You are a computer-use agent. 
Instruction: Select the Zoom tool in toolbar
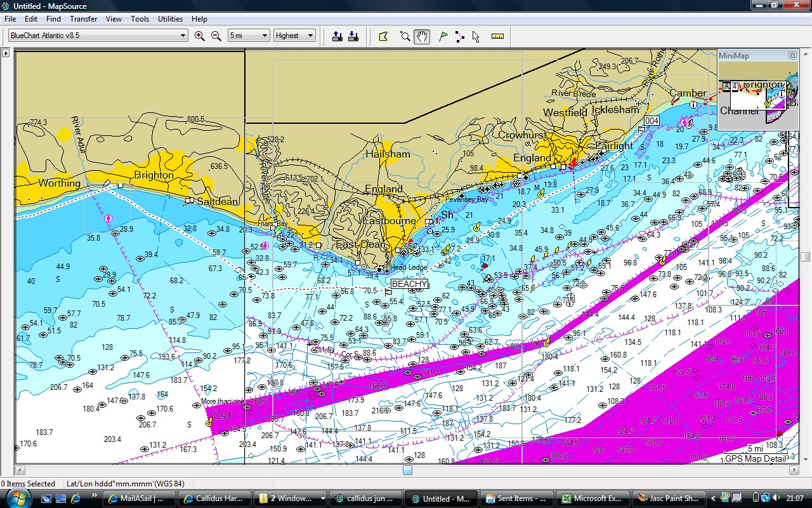pyautogui.click(x=405, y=36)
